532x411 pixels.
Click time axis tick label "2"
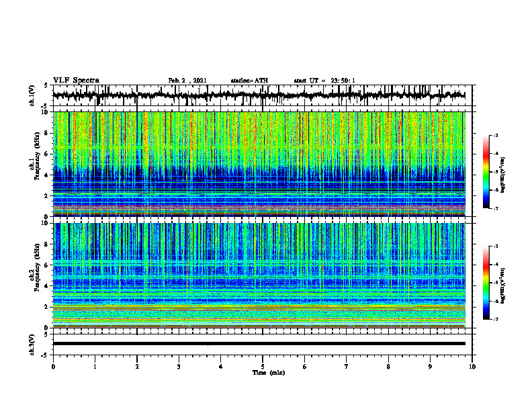137,367
